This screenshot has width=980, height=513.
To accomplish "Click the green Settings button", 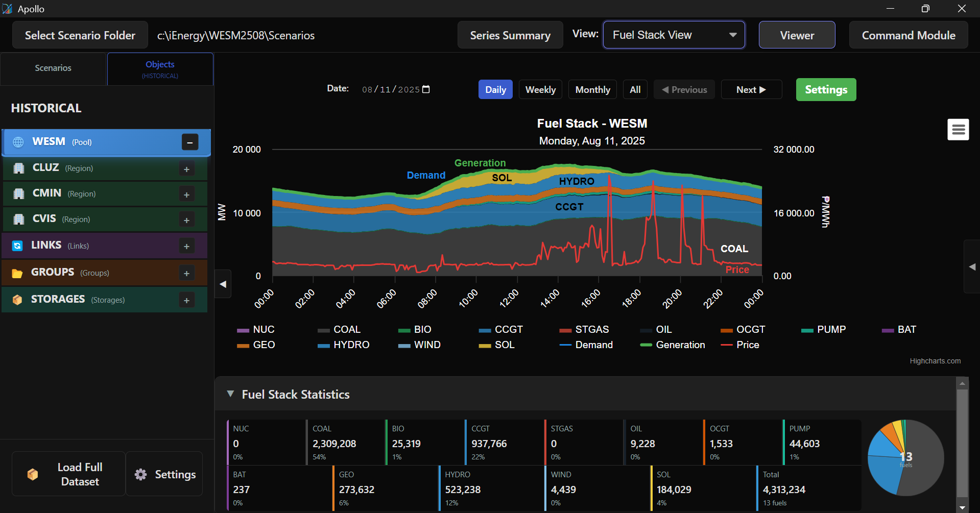I will (826, 90).
